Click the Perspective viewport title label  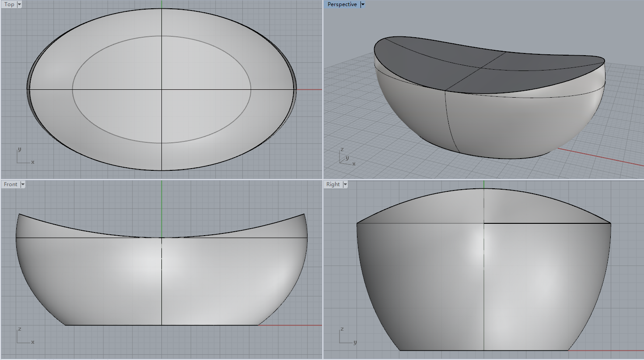coord(342,4)
